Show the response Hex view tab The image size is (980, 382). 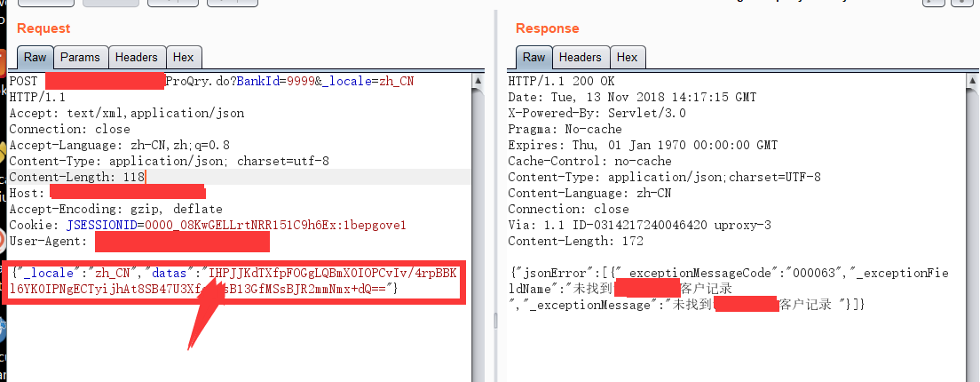627,58
